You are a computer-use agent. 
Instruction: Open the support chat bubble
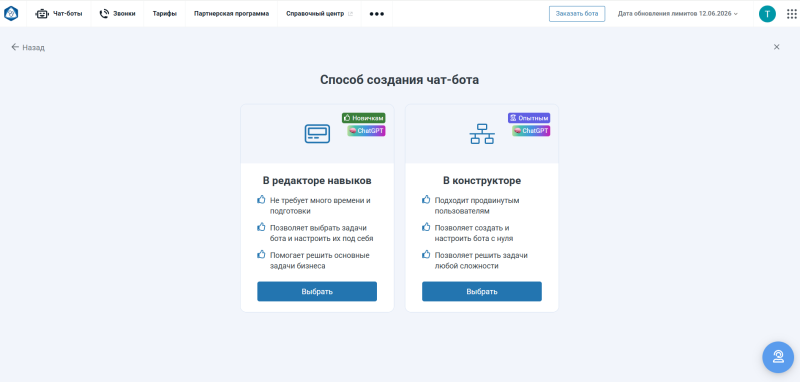click(x=778, y=357)
